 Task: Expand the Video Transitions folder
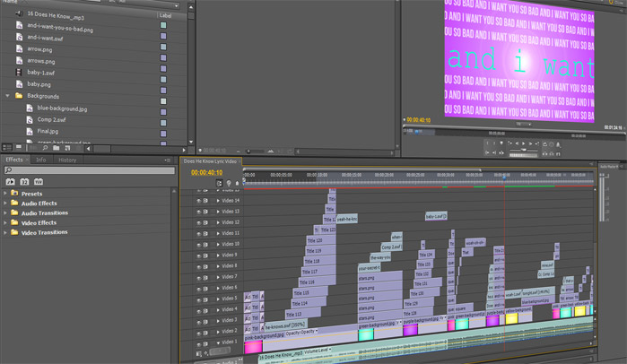5,232
